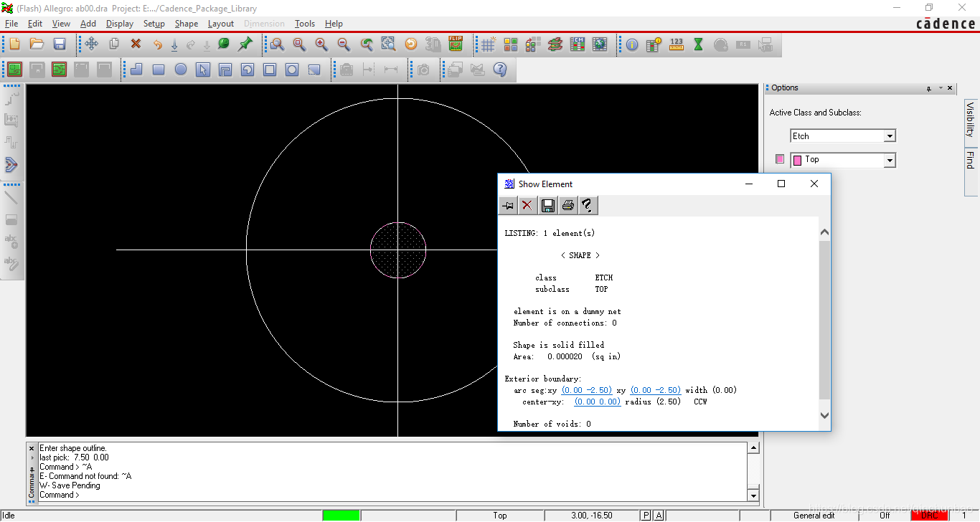Expand the Etch class dropdown
980x522 pixels.
tap(890, 136)
